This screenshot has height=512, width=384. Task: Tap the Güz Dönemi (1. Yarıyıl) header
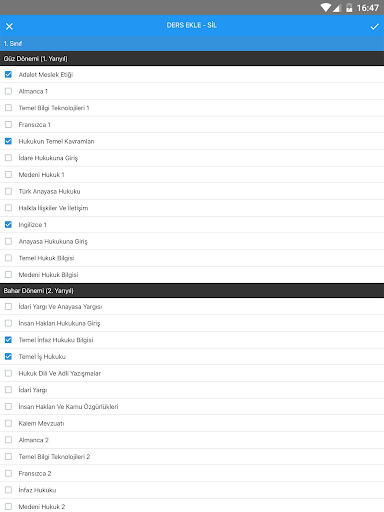coord(192,59)
